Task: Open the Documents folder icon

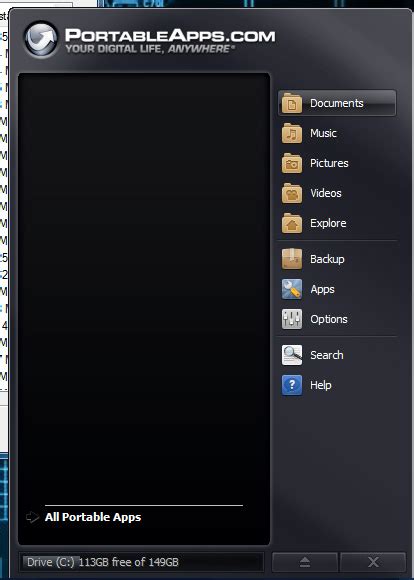Action: 292,103
